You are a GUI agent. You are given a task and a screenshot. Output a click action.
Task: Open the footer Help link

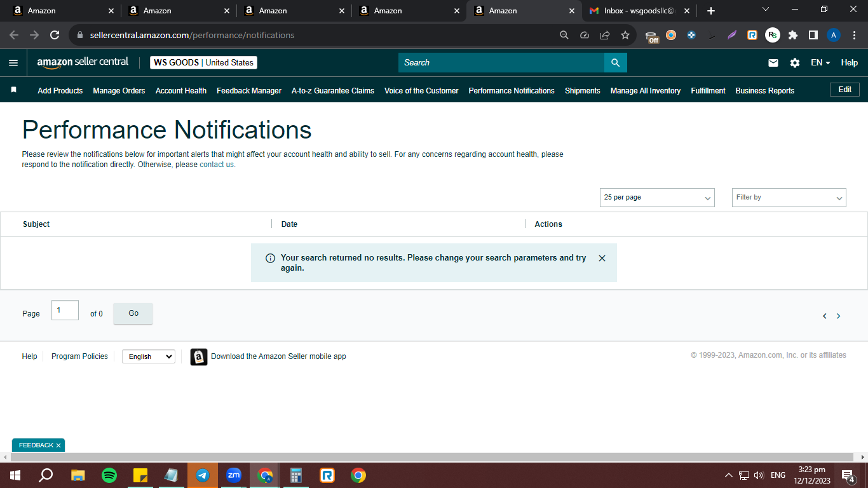coord(30,356)
